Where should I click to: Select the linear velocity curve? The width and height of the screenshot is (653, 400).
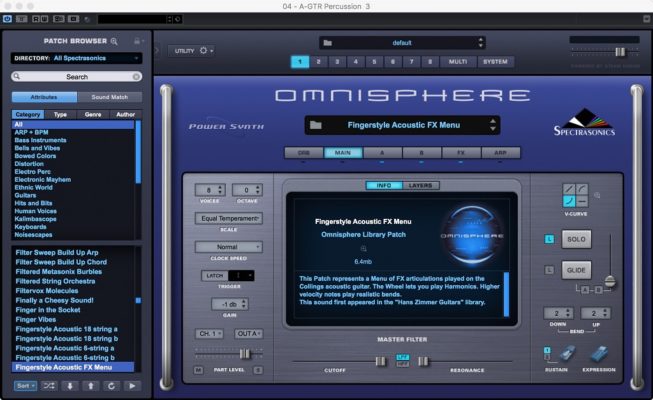pyautogui.click(x=569, y=189)
